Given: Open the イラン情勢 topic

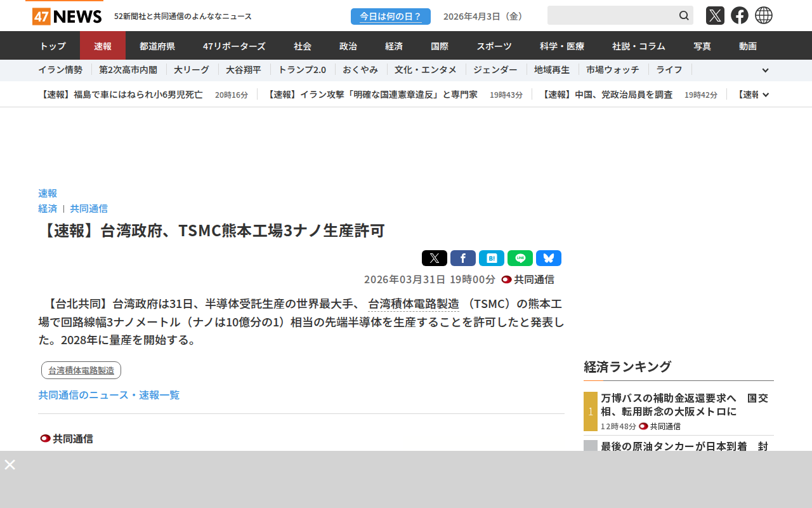Looking at the screenshot, I should click(x=60, y=70).
